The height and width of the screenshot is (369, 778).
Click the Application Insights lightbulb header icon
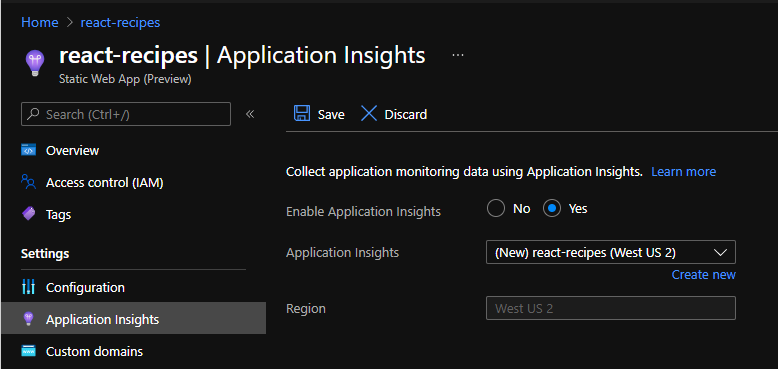tap(35, 62)
